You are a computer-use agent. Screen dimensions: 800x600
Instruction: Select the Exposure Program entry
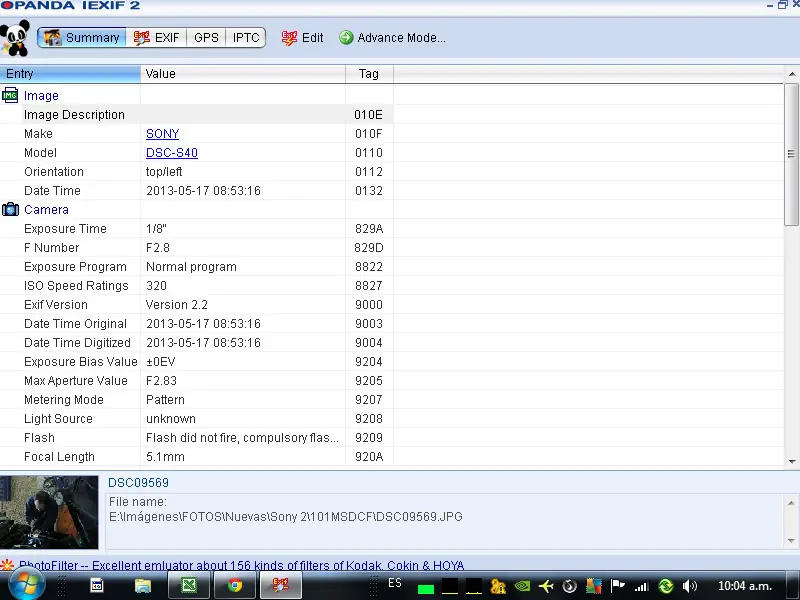point(75,267)
